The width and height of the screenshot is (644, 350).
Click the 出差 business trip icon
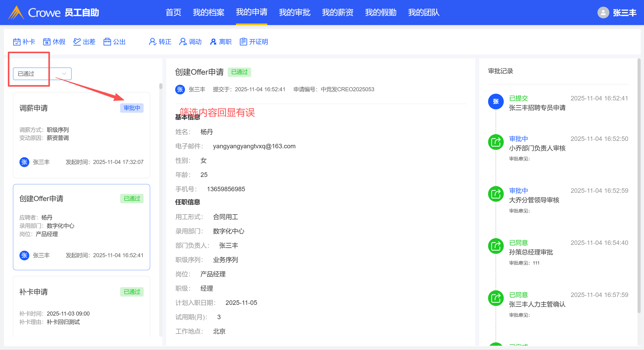click(x=77, y=42)
